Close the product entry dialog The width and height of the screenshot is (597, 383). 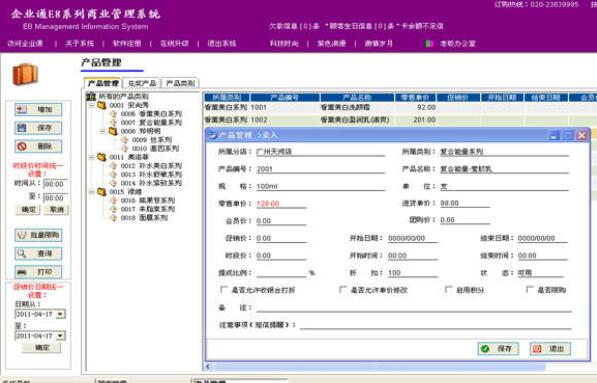[x=582, y=135]
